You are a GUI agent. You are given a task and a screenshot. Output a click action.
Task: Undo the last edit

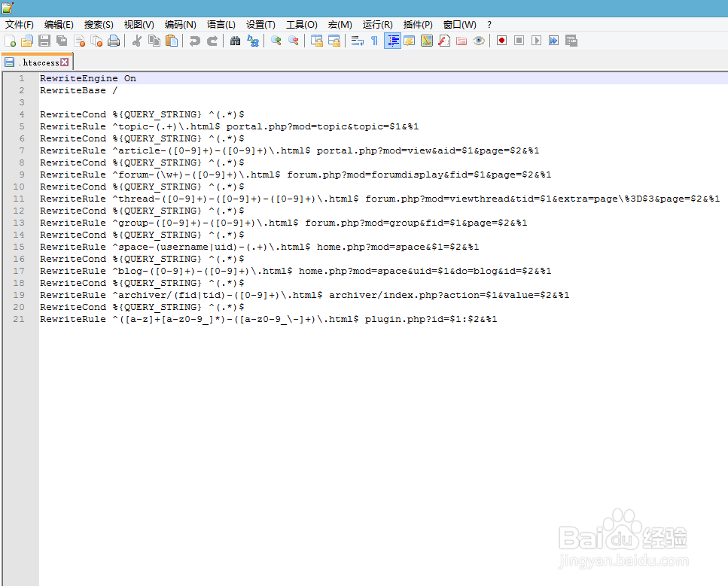pos(194,41)
